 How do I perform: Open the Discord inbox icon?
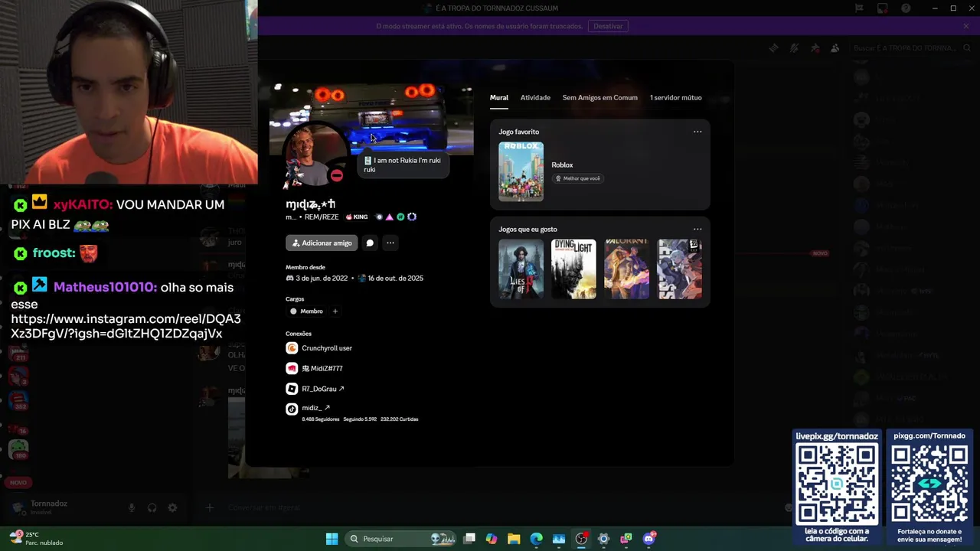(x=883, y=8)
